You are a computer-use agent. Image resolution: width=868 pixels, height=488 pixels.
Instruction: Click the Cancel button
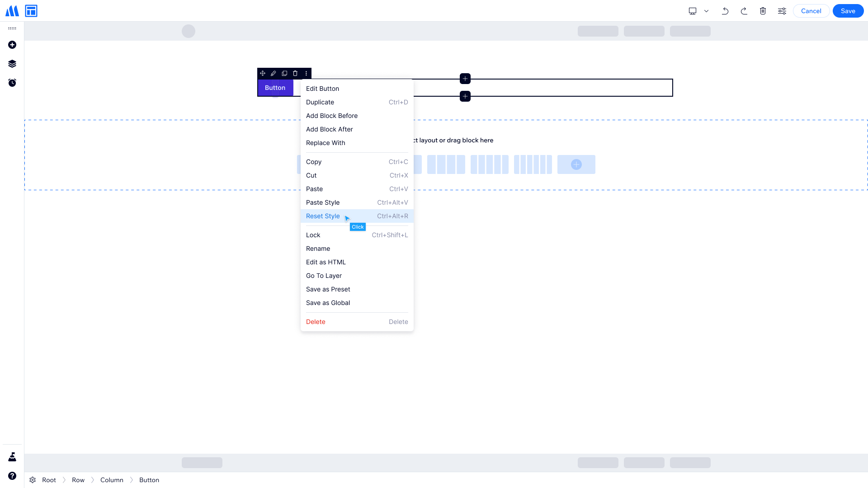click(x=811, y=11)
